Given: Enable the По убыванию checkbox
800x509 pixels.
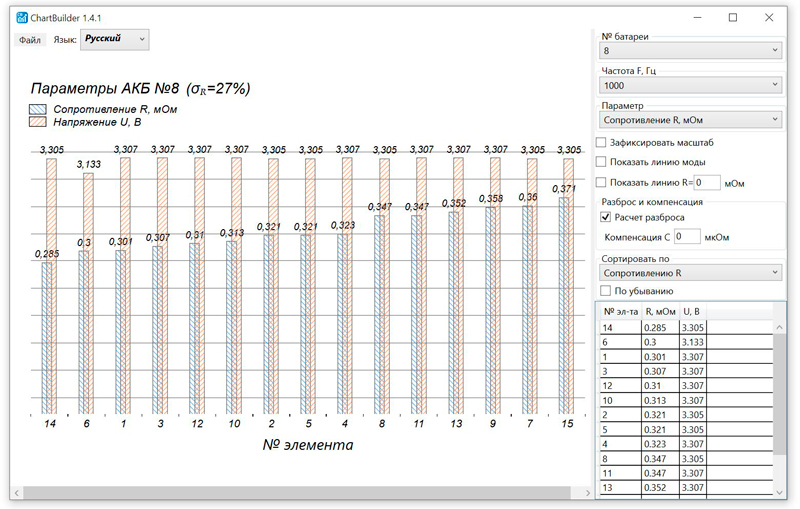Looking at the screenshot, I should tap(605, 291).
